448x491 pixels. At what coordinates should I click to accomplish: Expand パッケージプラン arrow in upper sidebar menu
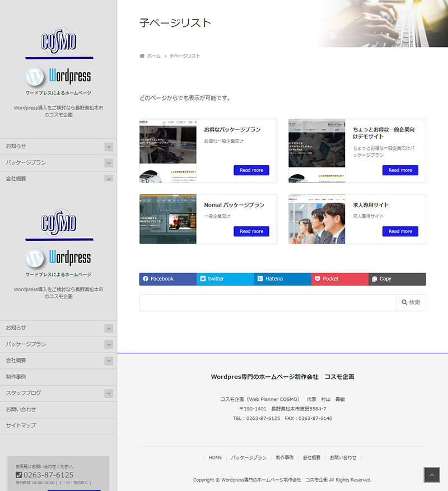pos(109,163)
